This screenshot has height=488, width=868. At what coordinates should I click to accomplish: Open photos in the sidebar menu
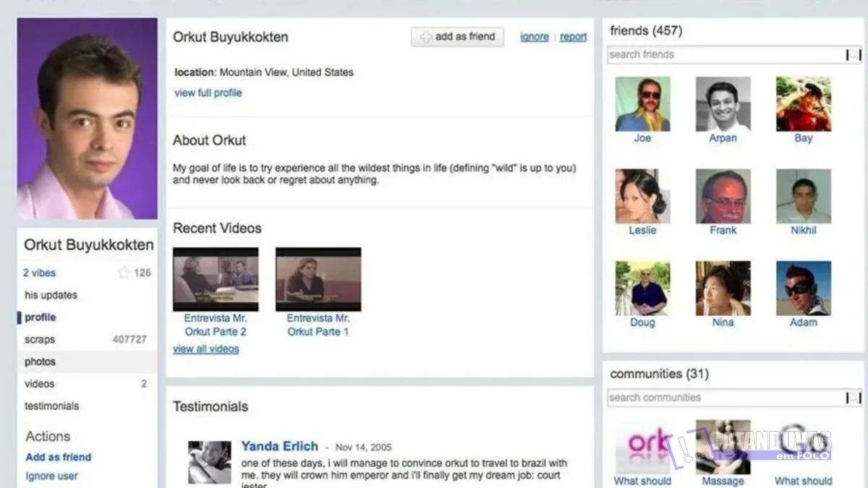pos(40,361)
